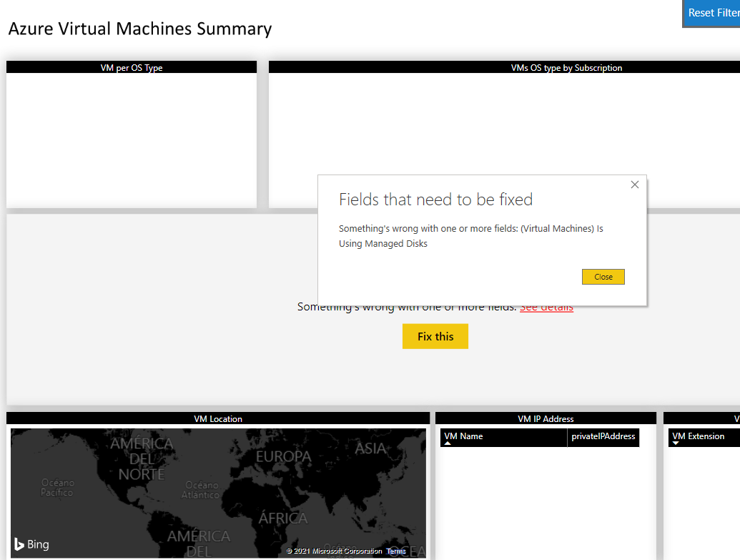Select the VM IP Address visual title

click(546, 419)
